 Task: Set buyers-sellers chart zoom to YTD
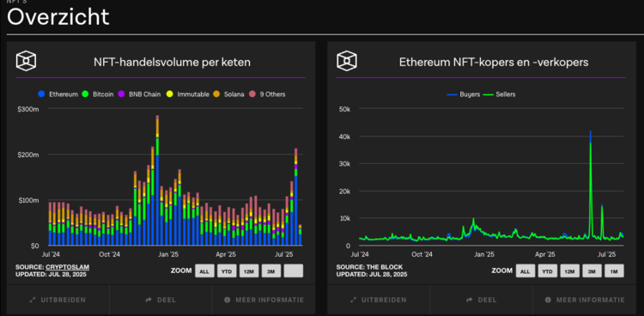548,270
